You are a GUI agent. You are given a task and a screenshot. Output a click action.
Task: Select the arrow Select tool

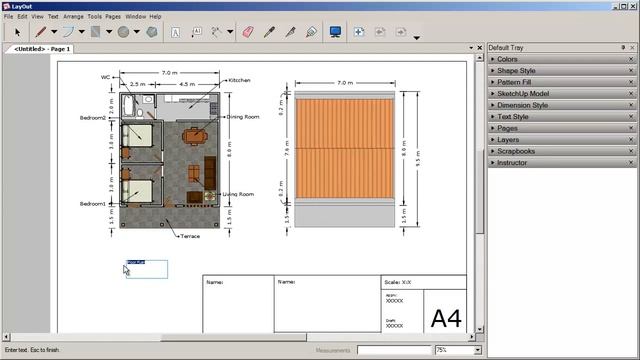point(17,32)
